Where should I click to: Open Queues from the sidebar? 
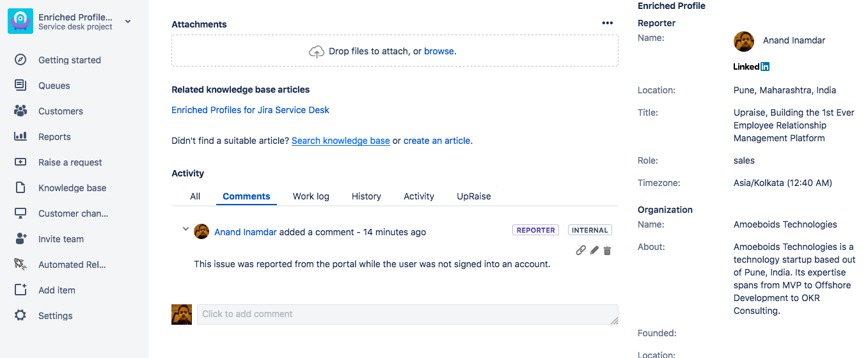tap(54, 86)
